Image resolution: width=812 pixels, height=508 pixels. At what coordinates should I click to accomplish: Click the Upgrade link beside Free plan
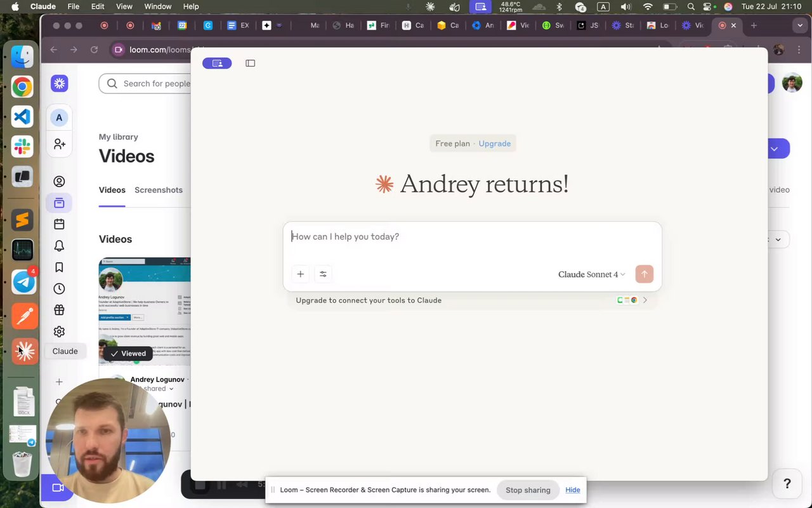coord(495,144)
